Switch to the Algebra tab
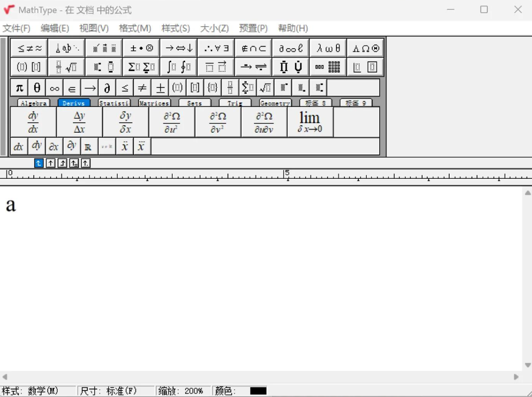 pyautogui.click(x=34, y=103)
